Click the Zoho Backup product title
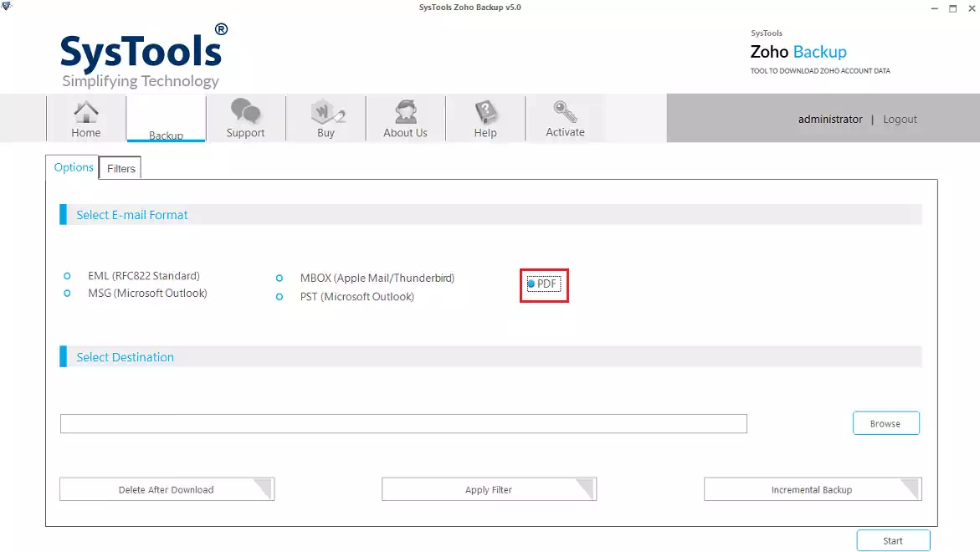980x552 pixels. pos(798,52)
